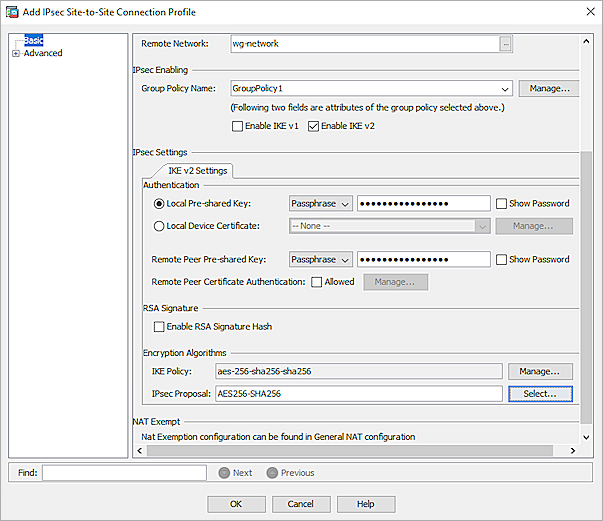This screenshot has width=603, height=521.
Task: Toggle Show Password for Local Pre-shared Key
Action: pos(501,204)
